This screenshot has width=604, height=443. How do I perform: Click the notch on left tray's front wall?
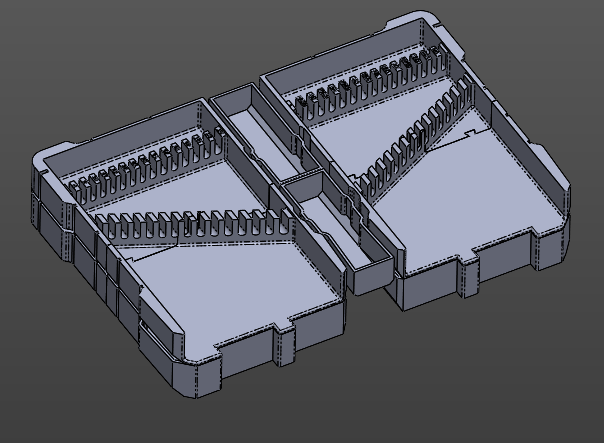[286, 345]
